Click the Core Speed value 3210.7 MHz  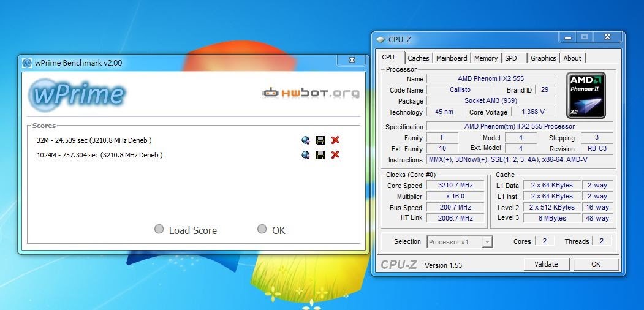pyautogui.click(x=455, y=185)
